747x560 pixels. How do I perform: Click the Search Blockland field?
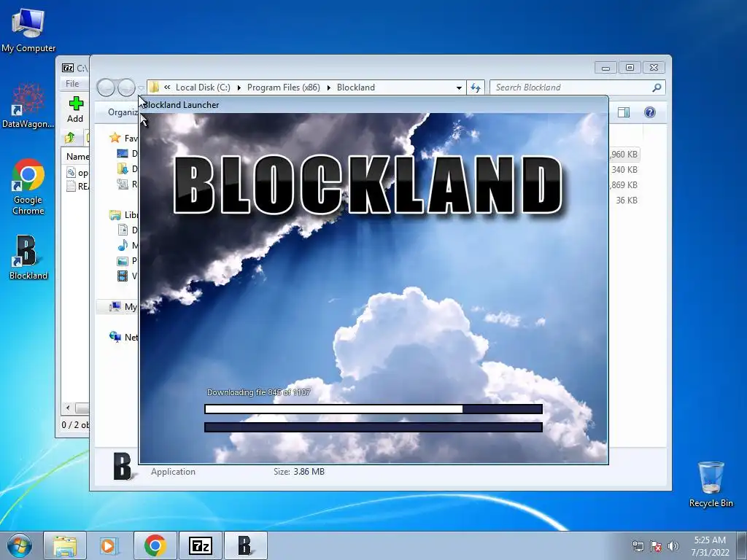(570, 87)
